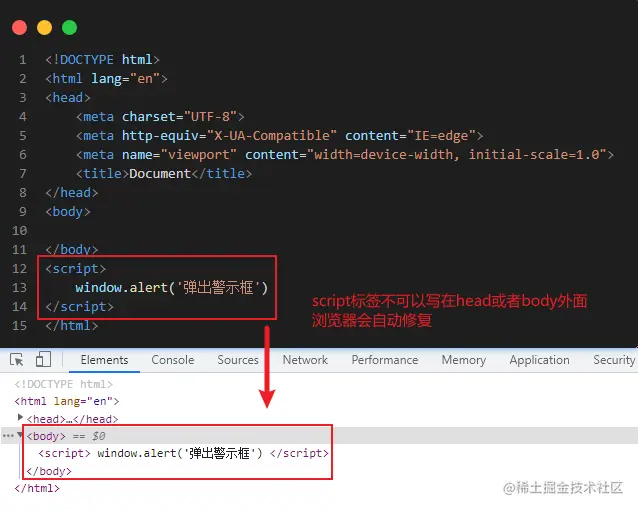The image size is (638, 510).
Task: Click the red close window dot
Action: [x=20, y=28]
